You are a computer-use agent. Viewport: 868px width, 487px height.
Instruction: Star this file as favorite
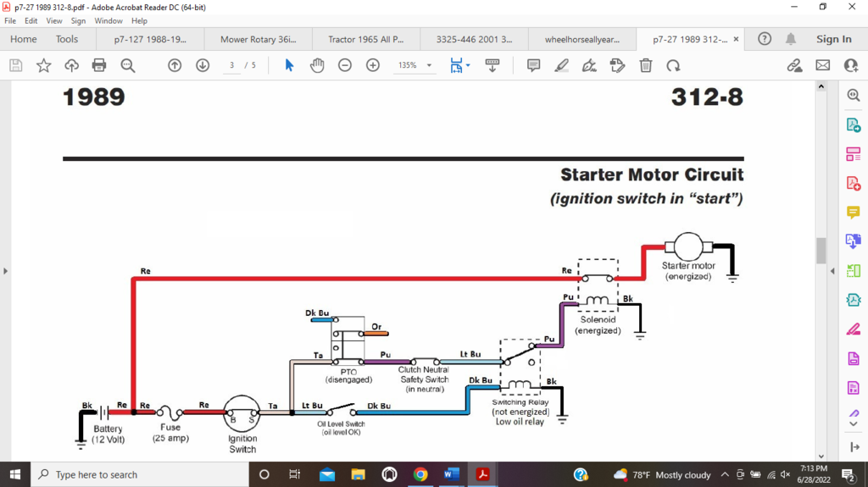click(x=43, y=65)
